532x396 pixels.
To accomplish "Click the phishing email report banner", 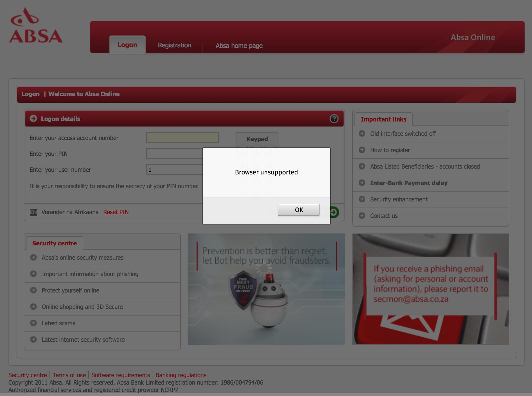I will coord(431,289).
